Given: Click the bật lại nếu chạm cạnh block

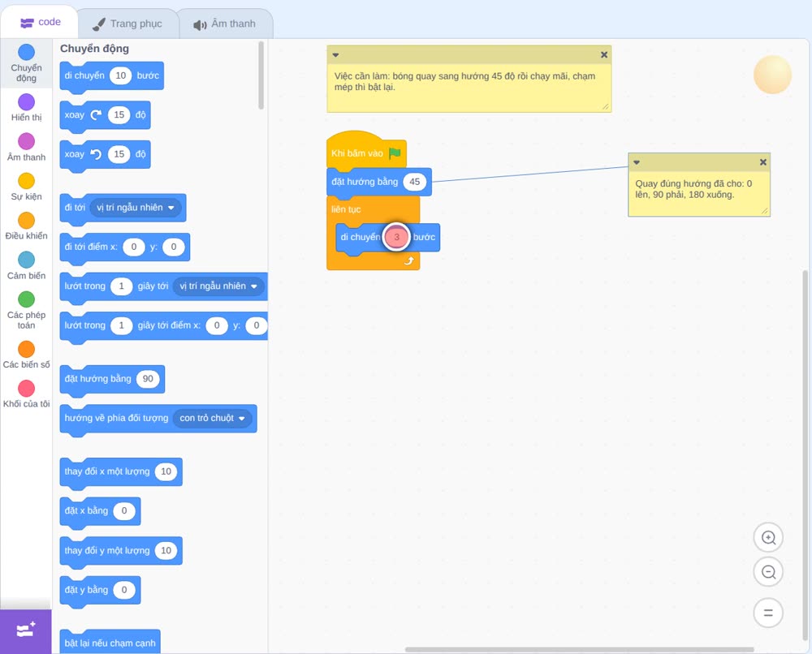Looking at the screenshot, I should [x=110, y=643].
